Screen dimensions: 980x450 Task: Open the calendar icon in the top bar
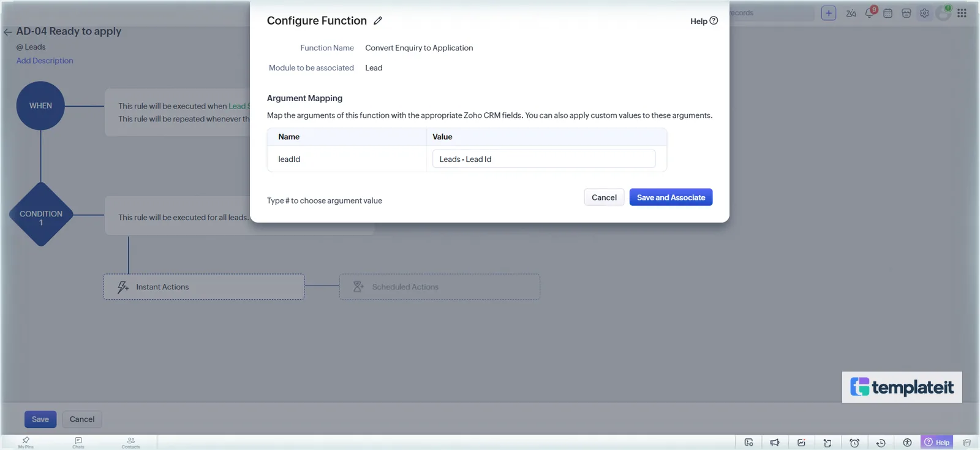click(888, 13)
